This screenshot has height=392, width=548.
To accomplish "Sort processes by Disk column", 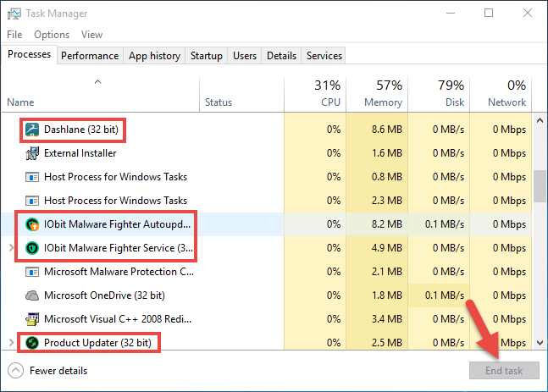I will (439, 94).
